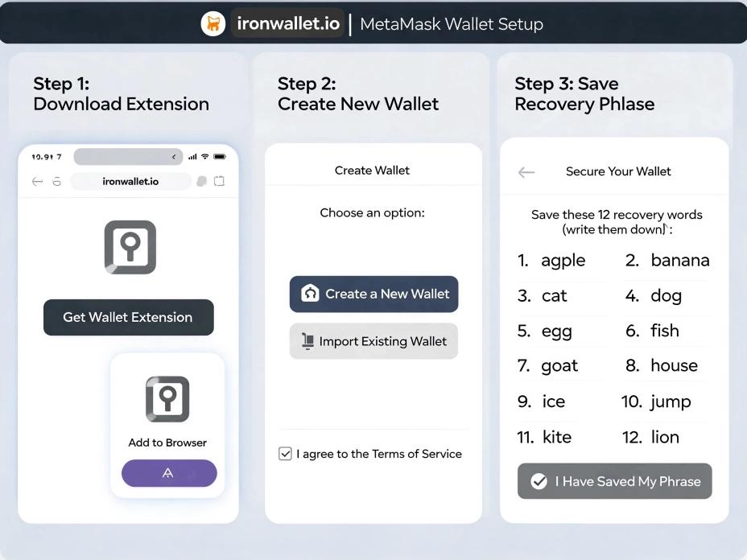Viewport: 747px width, 560px height.
Task: Click the keyhole icon above Add to Browser
Action: click(x=167, y=399)
